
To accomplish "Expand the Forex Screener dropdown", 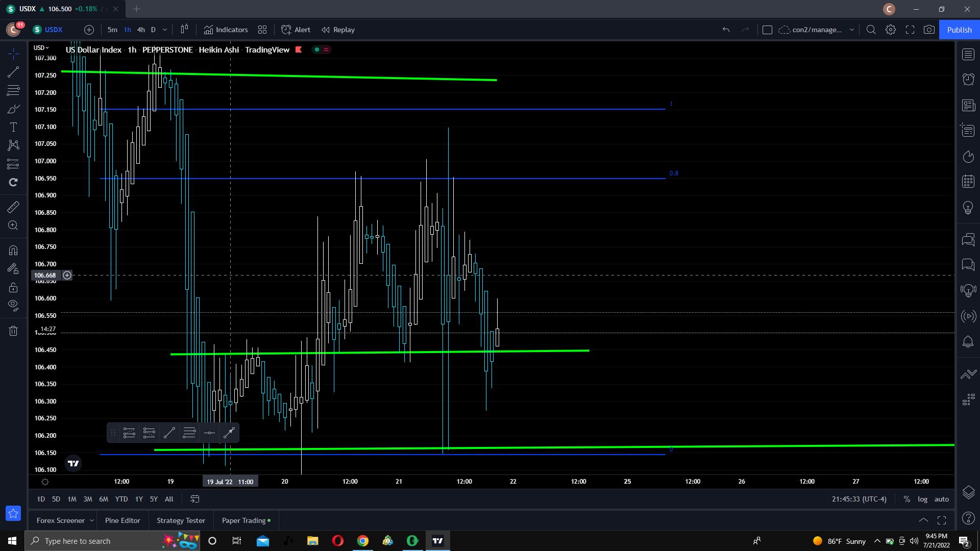I will coord(92,520).
